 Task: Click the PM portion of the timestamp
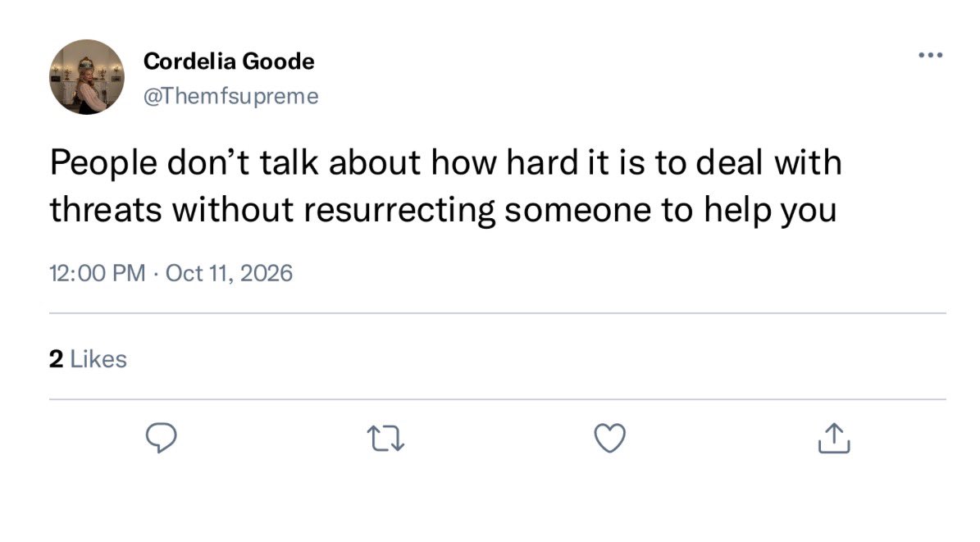pos(130,273)
